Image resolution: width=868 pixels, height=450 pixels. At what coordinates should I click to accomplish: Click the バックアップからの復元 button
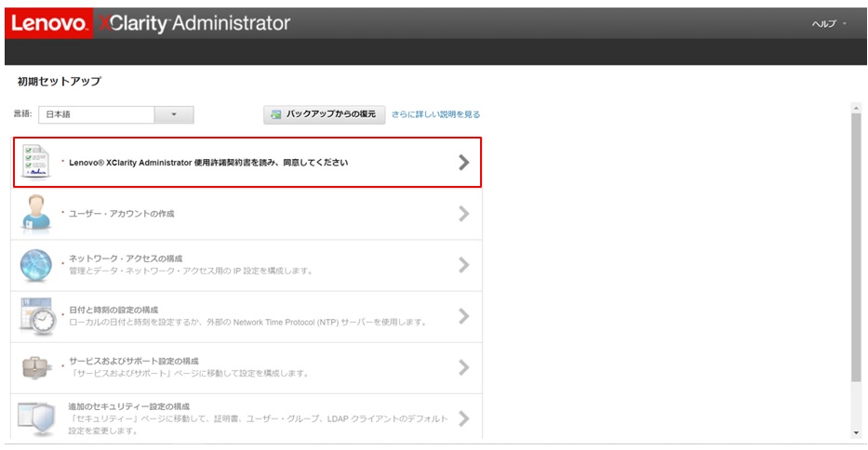[324, 114]
